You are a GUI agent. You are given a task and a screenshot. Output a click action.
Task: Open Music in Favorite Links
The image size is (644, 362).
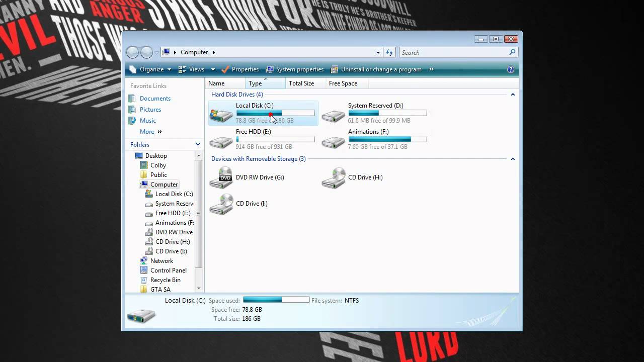(x=148, y=121)
